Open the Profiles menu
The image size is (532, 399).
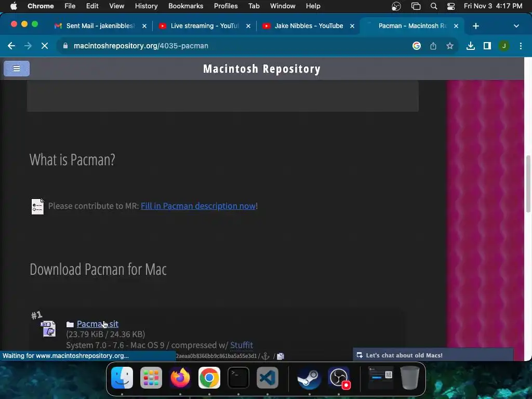pos(225,6)
